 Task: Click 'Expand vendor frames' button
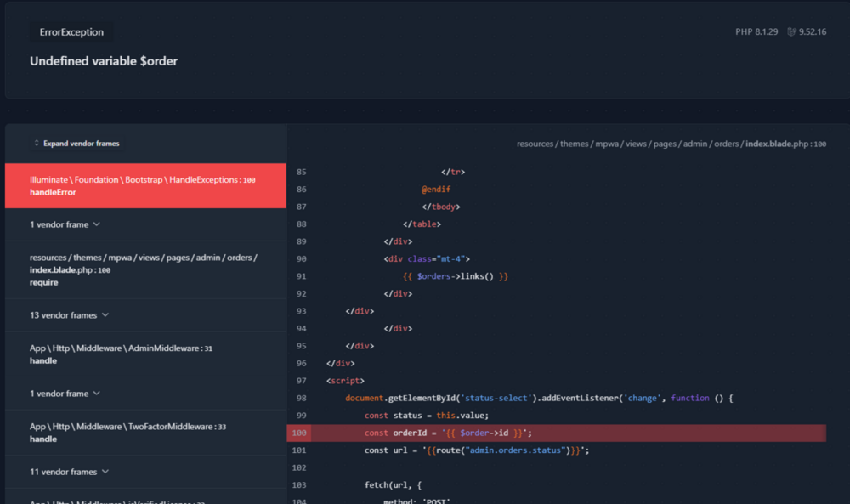click(x=76, y=144)
